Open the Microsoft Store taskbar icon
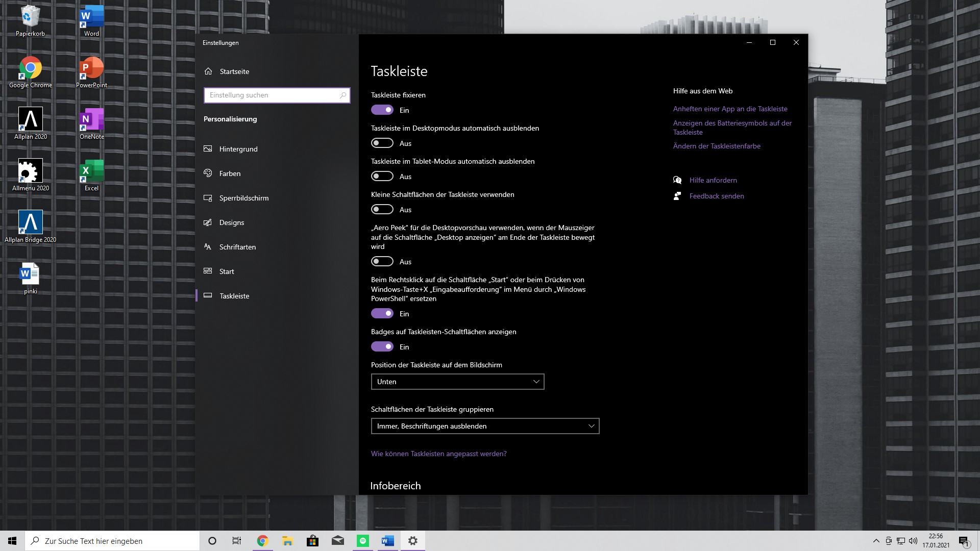 (x=312, y=541)
